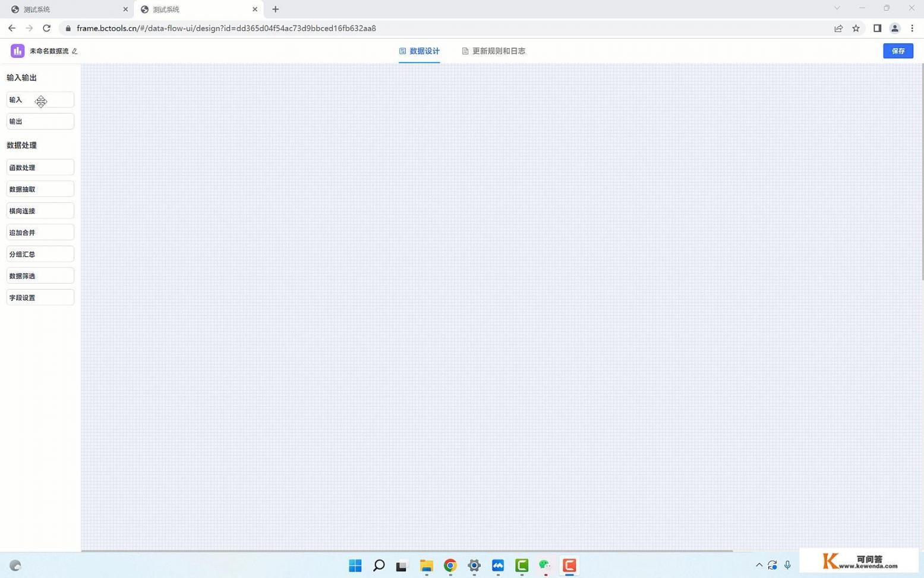Open the Windows Start menu

(355, 566)
